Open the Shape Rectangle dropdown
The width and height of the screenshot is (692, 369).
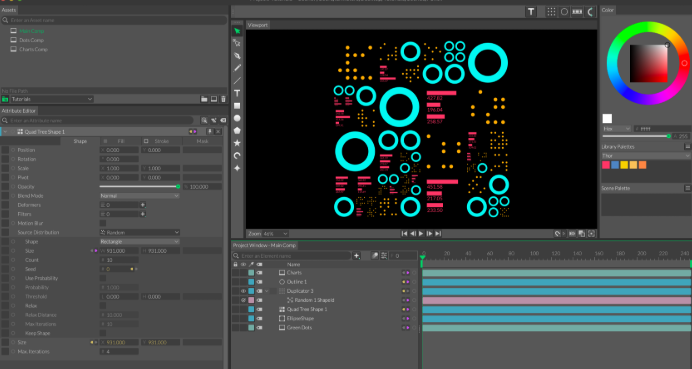pos(139,242)
